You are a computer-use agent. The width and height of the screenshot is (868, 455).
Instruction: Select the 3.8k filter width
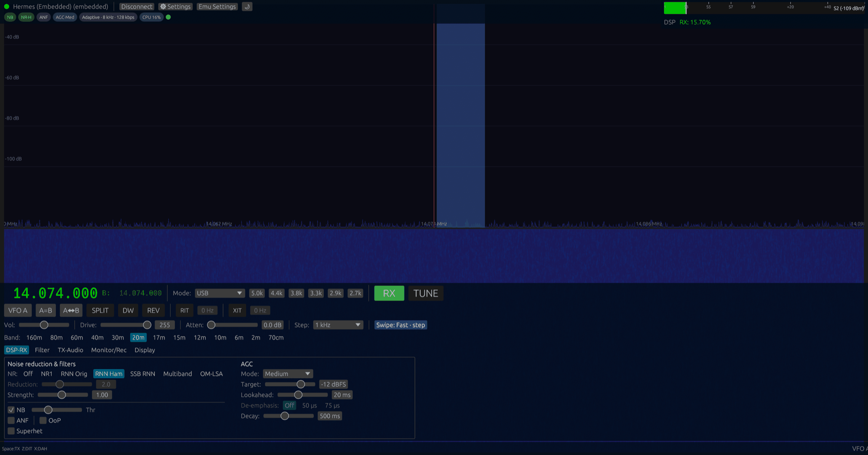tap(296, 293)
